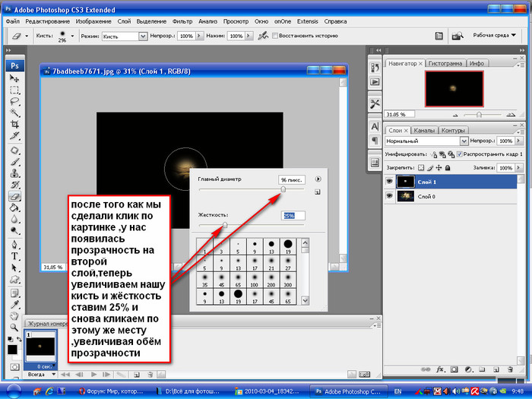This screenshot has height=399, width=532.
Task: Click the Главный диаметр slider handle
Action: [x=283, y=189]
